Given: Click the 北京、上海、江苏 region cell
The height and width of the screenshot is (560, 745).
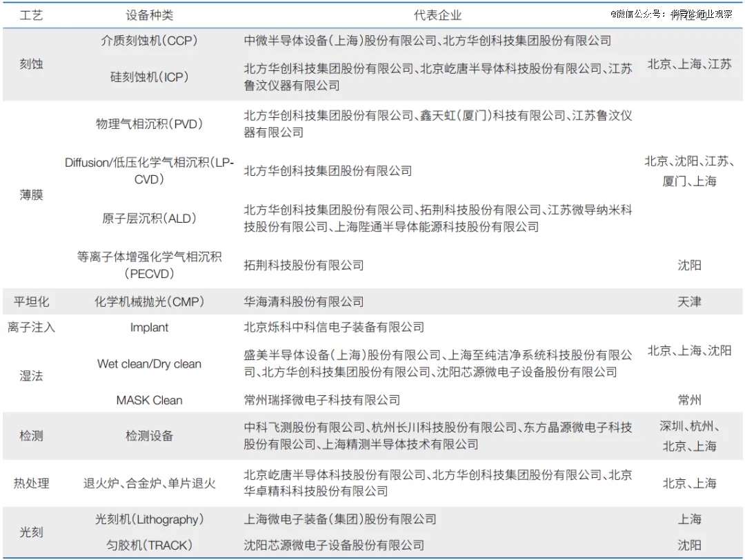Looking at the screenshot, I should [689, 63].
